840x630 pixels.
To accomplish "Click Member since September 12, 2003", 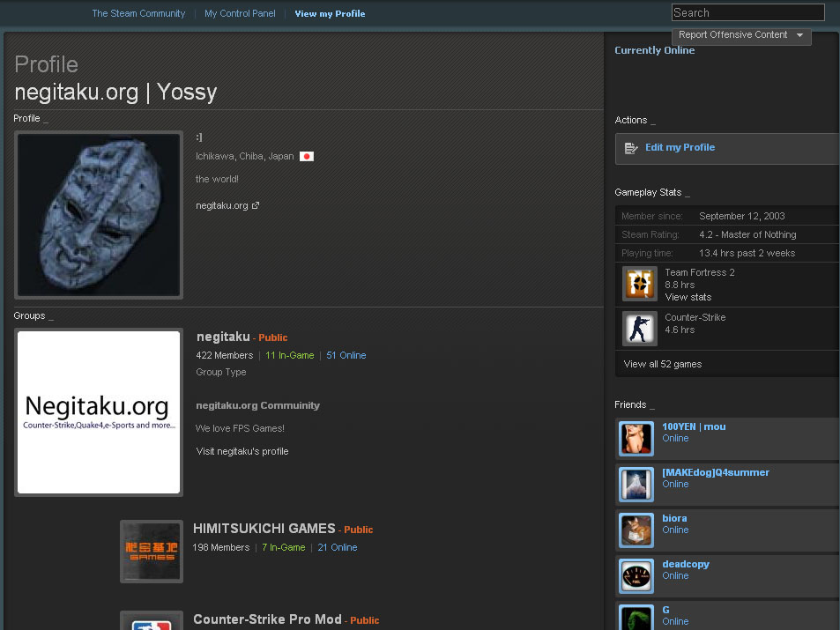I will point(742,216).
